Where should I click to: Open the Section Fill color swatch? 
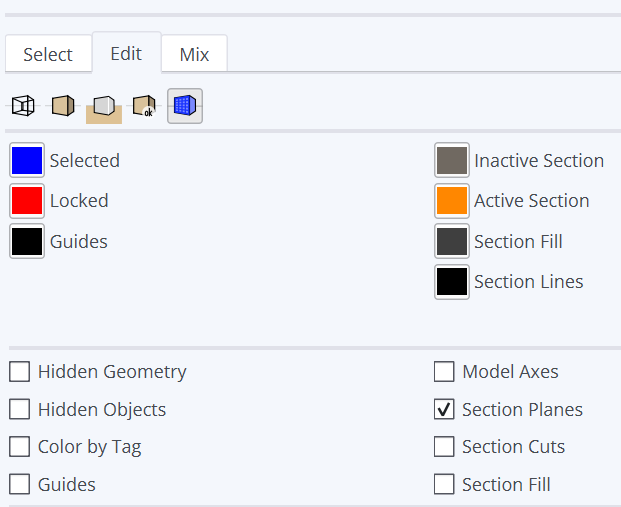tap(452, 241)
